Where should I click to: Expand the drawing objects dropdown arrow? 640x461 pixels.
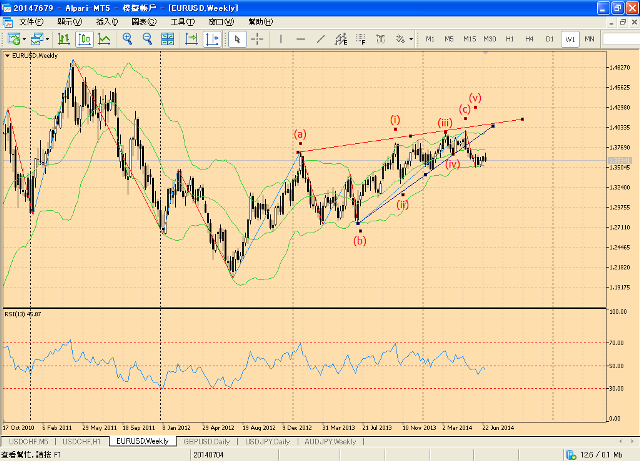pos(411,39)
